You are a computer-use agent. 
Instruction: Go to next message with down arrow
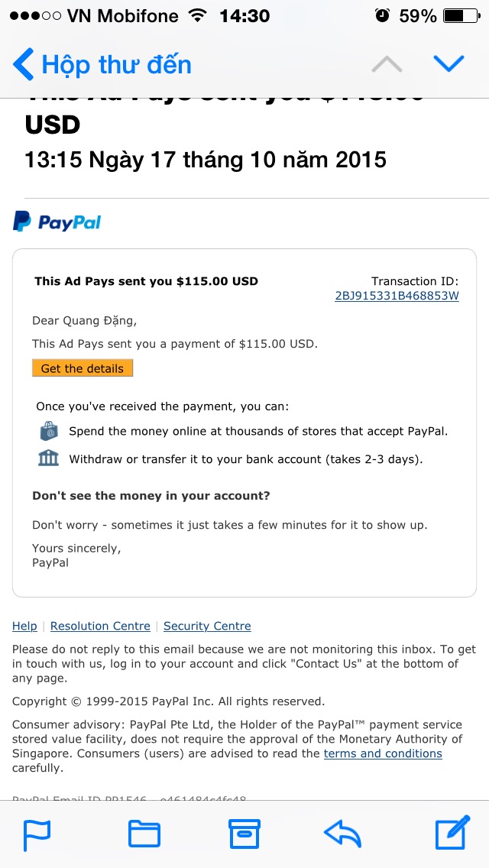click(x=449, y=64)
